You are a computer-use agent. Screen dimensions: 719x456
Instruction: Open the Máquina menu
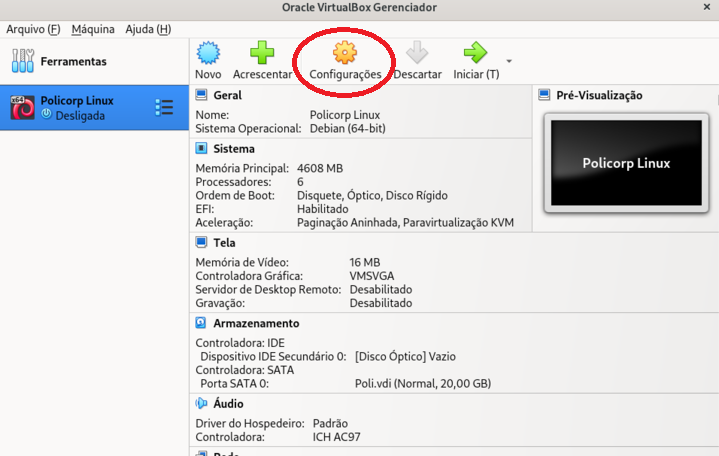93,29
